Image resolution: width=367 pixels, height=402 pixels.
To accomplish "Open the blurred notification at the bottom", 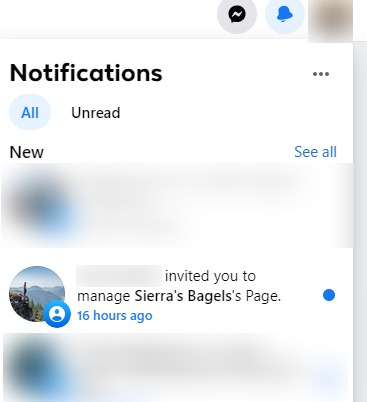I will (x=177, y=368).
